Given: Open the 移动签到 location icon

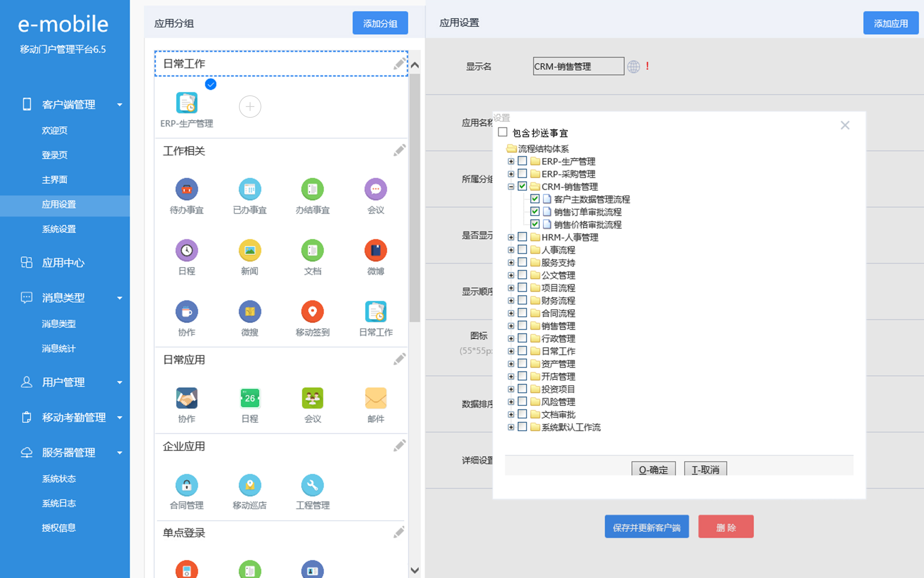Looking at the screenshot, I should [x=313, y=311].
